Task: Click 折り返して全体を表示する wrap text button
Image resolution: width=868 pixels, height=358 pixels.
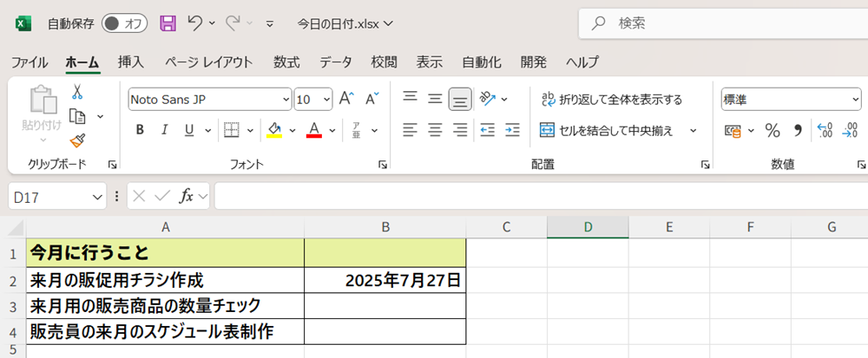Action: 612,100
